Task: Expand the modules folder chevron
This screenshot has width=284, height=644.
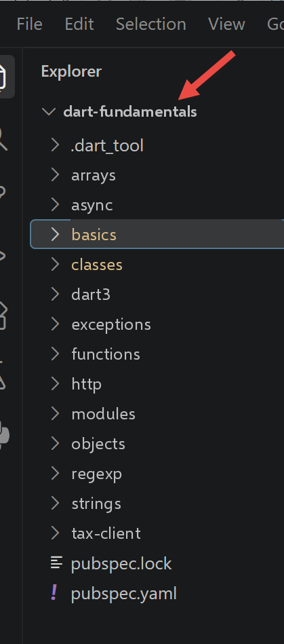Action: pos(55,414)
